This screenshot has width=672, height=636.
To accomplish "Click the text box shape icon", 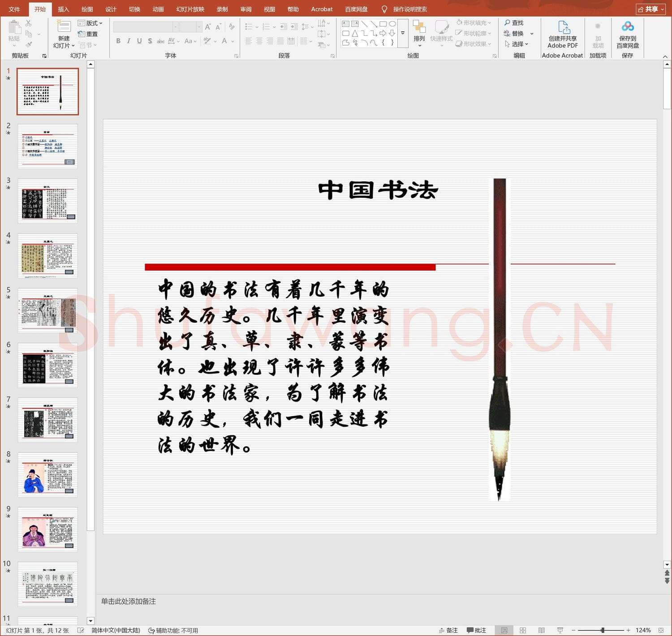I will coord(345,24).
